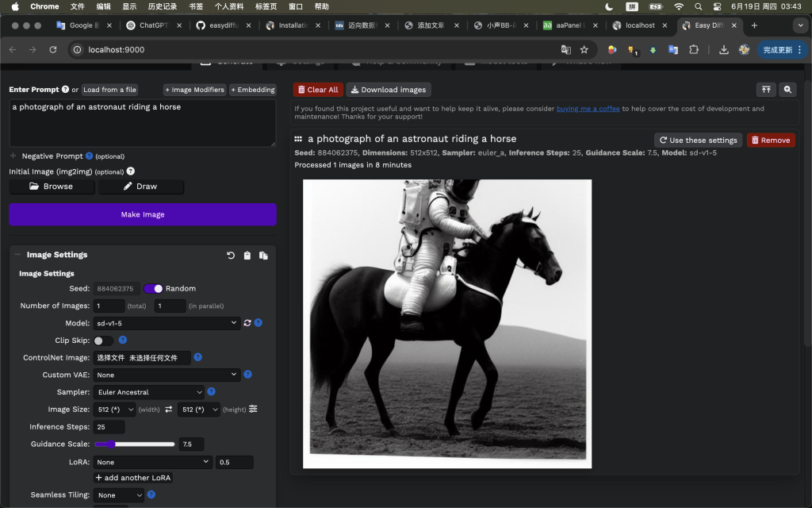This screenshot has width=812, height=508.
Task: Open the Sampler help icon
Action: [x=211, y=392]
